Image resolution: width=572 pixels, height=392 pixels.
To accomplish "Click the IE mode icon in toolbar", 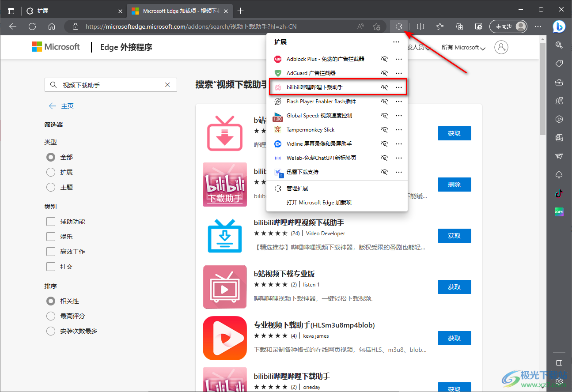I will [479, 26].
